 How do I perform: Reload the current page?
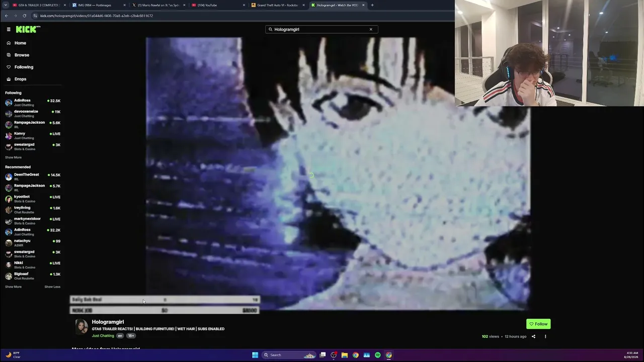tap(24, 16)
